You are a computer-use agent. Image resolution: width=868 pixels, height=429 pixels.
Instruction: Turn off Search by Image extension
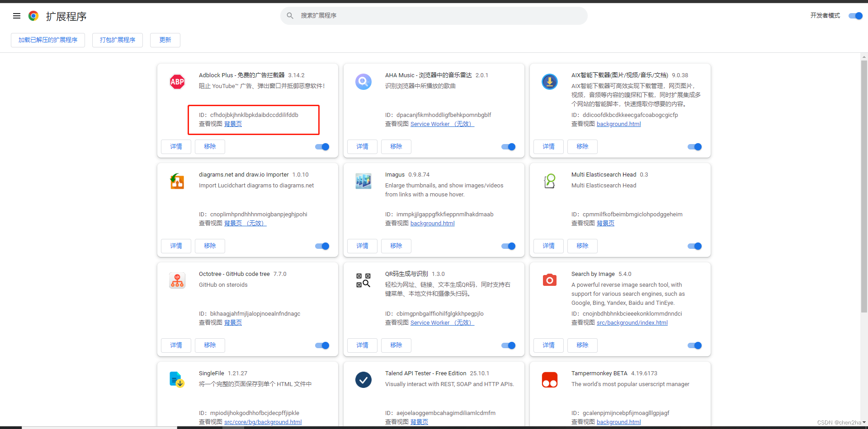(x=695, y=345)
